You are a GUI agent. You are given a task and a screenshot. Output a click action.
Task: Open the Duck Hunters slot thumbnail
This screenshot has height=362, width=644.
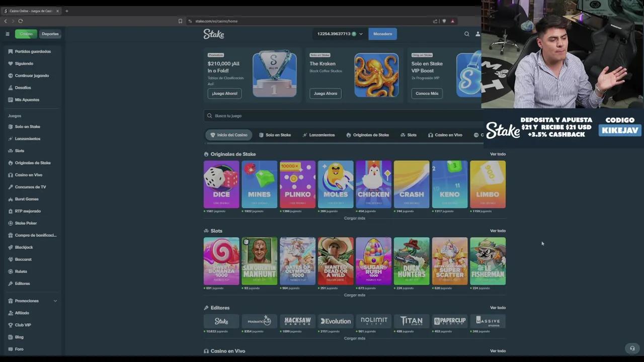tap(412, 261)
